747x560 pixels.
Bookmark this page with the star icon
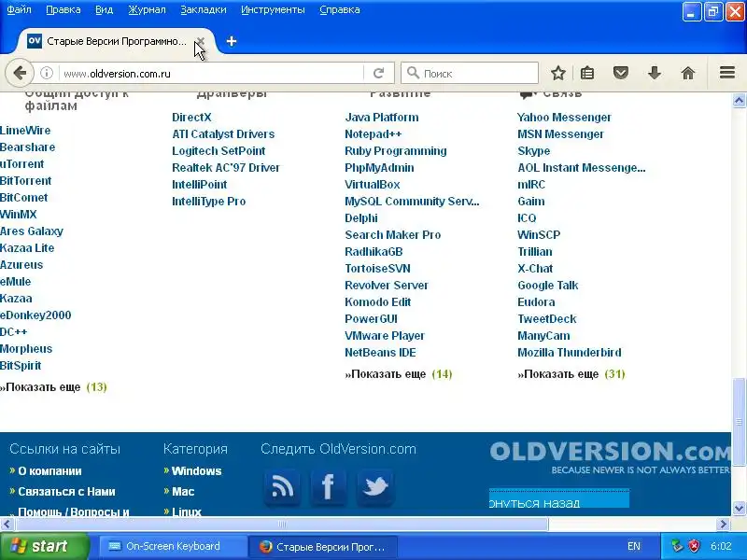(557, 73)
